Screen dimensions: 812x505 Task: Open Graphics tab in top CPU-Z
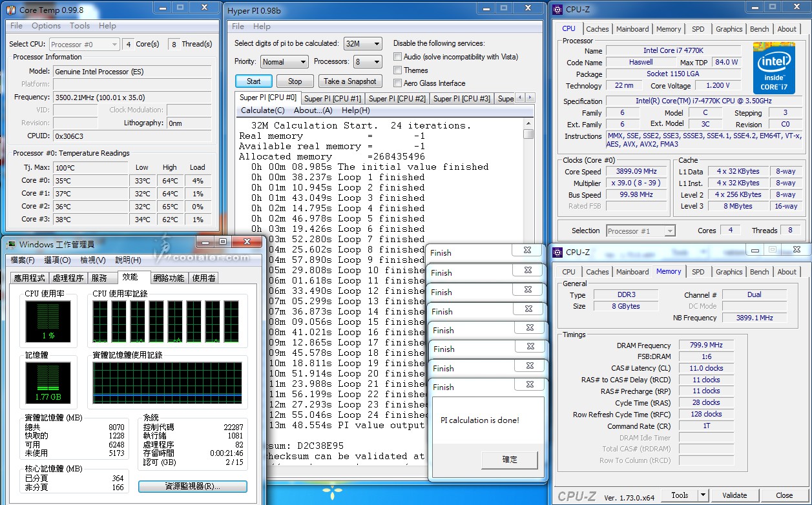click(729, 29)
